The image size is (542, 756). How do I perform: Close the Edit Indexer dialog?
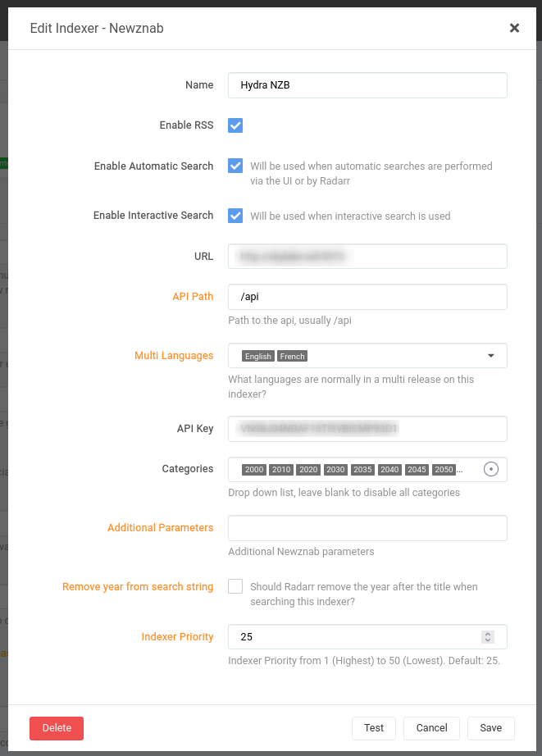click(514, 27)
